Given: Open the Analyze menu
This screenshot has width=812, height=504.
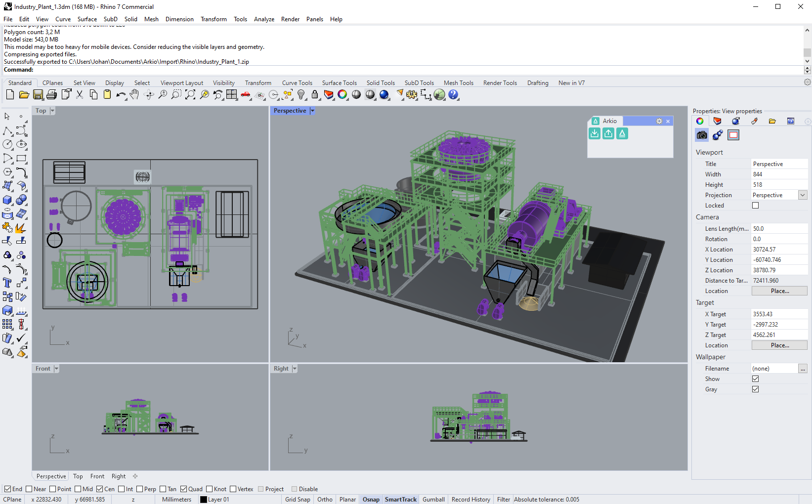Looking at the screenshot, I should click(x=264, y=19).
